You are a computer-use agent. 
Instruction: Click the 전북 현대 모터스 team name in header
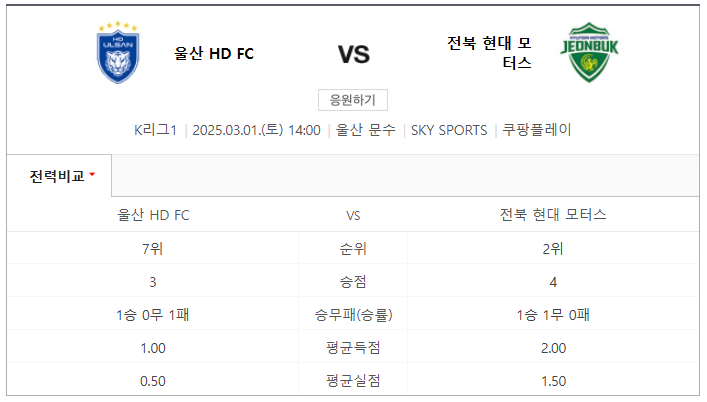pyautogui.click(x=489, y=53)
